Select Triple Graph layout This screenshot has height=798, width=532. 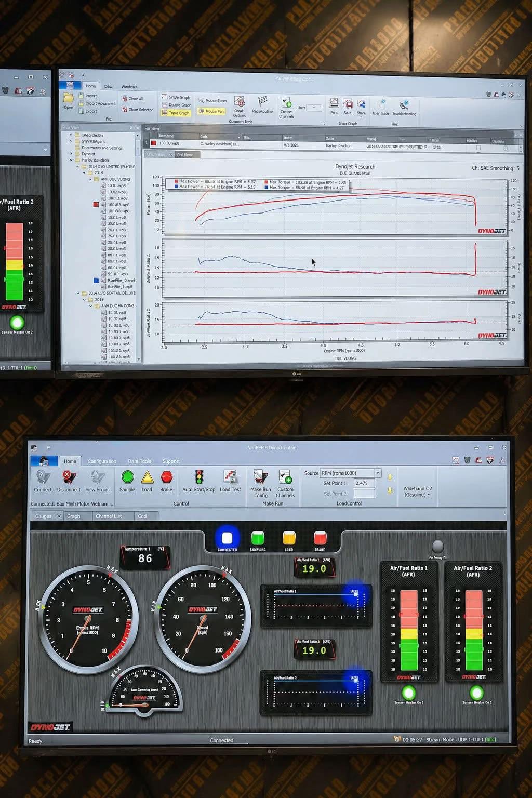click(x=176, y=113)
